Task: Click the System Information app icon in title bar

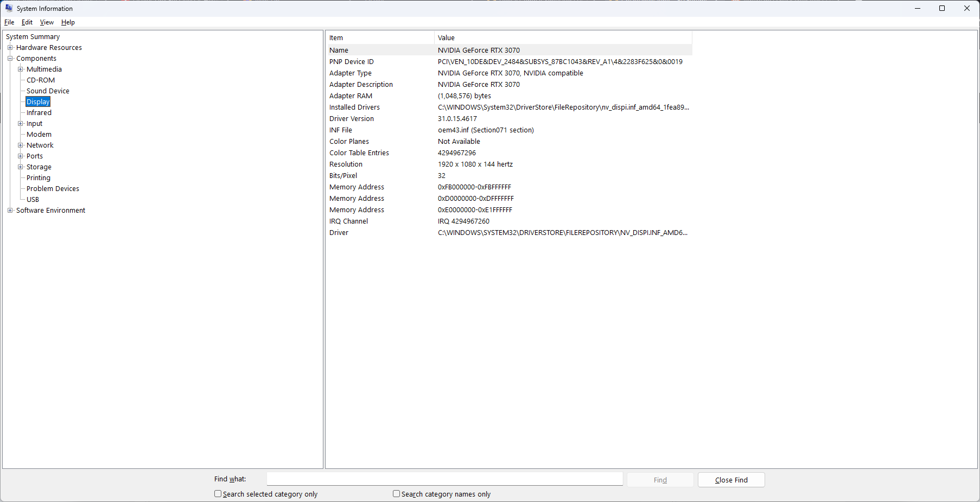Action: pyautogui.click(x=9, y=8)
